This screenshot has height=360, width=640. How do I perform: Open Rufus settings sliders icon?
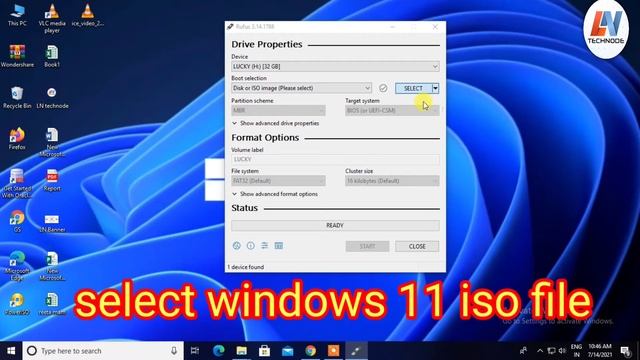(264, 246)
